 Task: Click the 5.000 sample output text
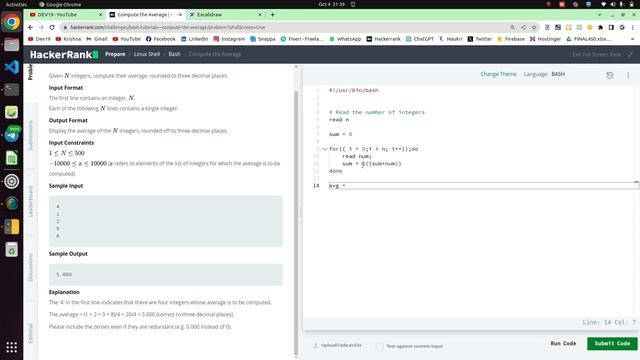[x=64, y=275]
